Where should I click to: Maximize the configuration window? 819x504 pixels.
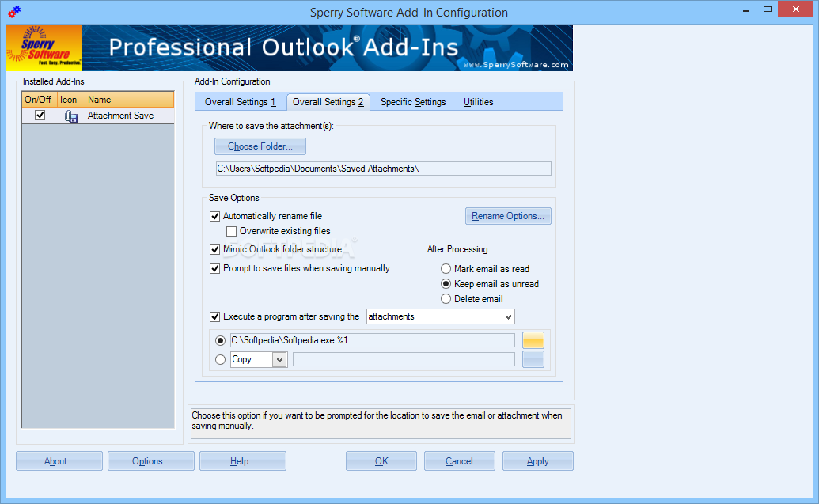768,9
